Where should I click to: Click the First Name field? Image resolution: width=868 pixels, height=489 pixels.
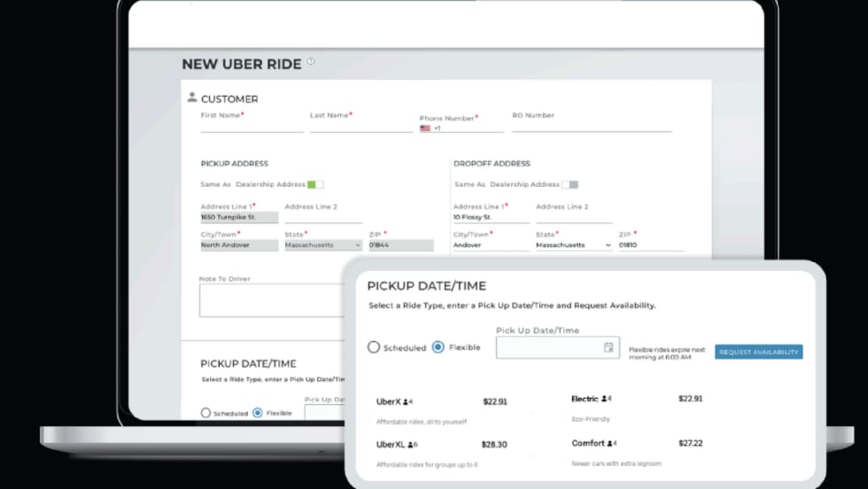click(252, 127)
